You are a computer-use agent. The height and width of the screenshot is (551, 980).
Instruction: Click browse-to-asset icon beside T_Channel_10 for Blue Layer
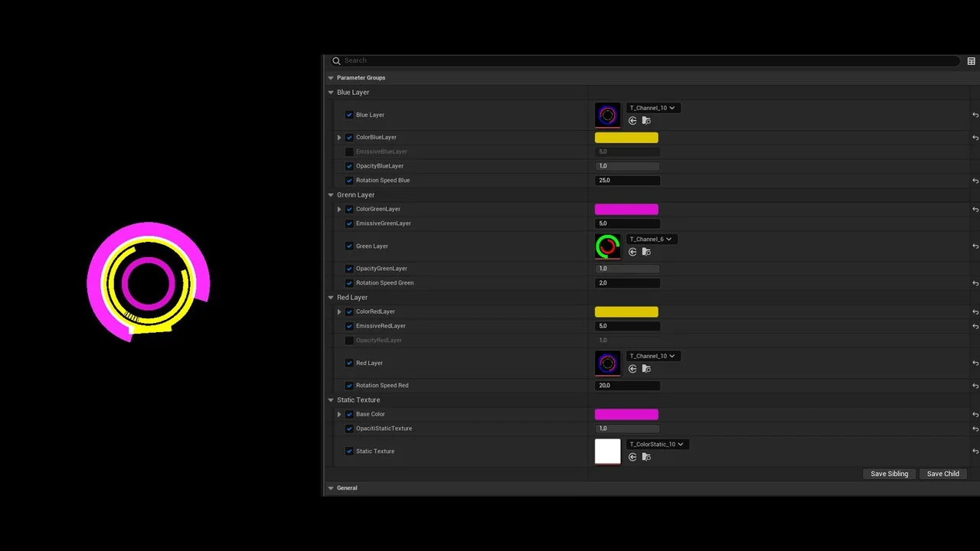(646, 121)
